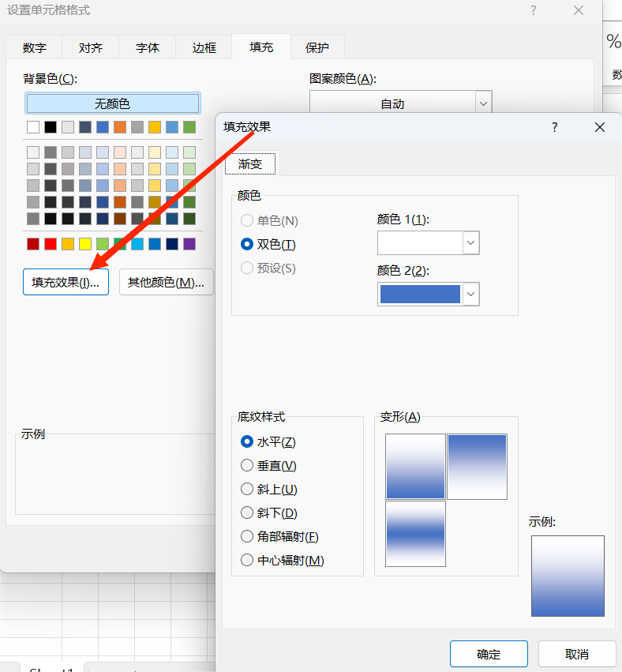The image size is (622, 672).
Task: Pick the blue theme color swatch
Action: (103, 127)
